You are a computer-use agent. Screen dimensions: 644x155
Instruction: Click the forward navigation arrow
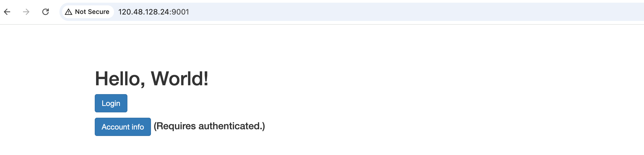(26, 12)
